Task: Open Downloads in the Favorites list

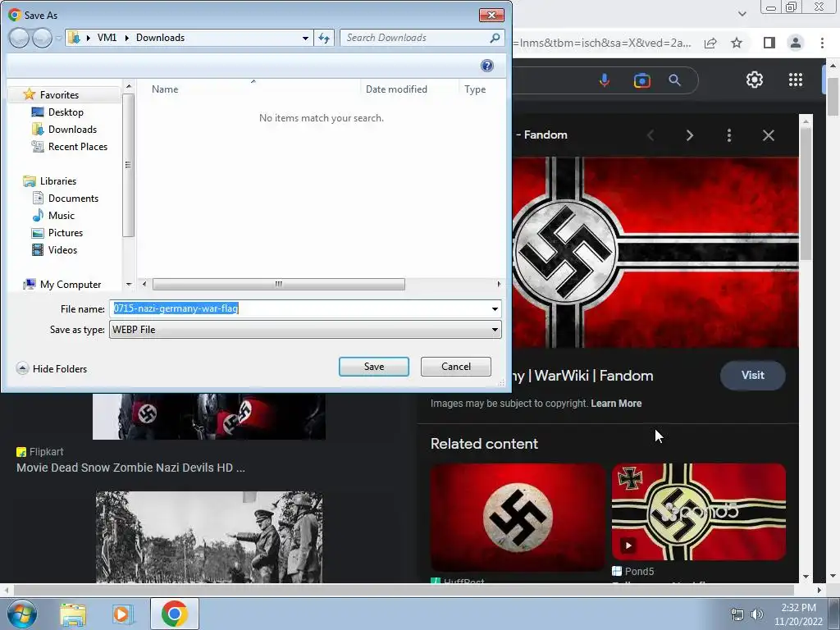Action: 72,129
